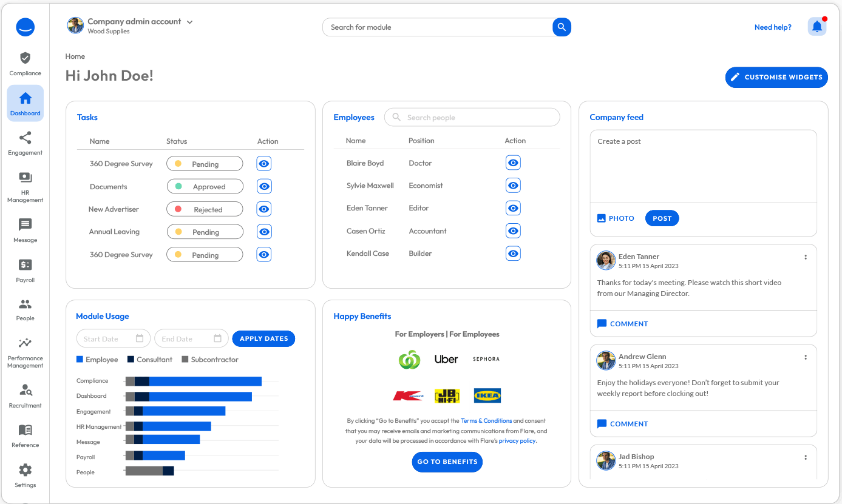Open the Terms & Conditions link

[x=486, y=420]
